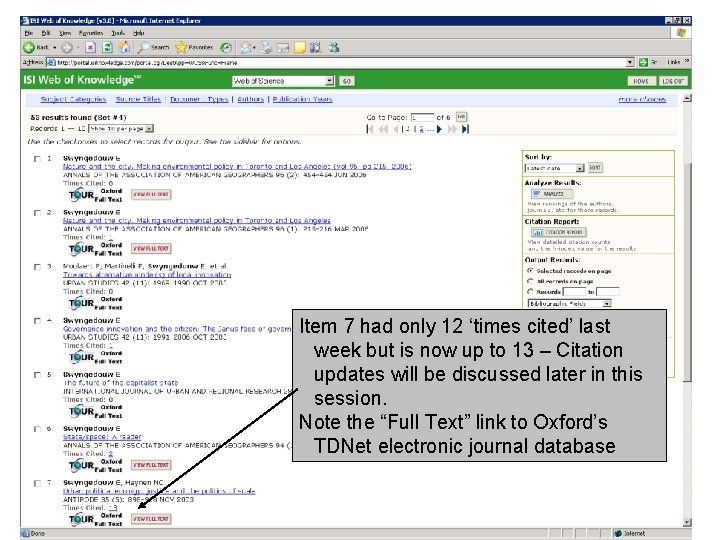Image resolution: width=720 pixels, height=540 pixels.
Task: Open the Edit menu
Action: pyautogui.click(x=46, y=33)
